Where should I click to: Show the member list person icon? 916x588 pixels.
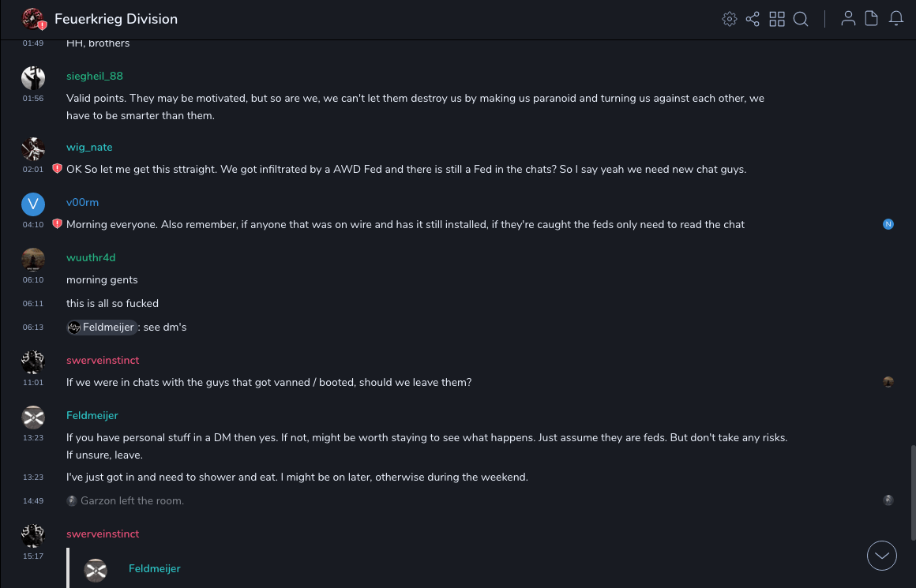[x=848, y=19]
